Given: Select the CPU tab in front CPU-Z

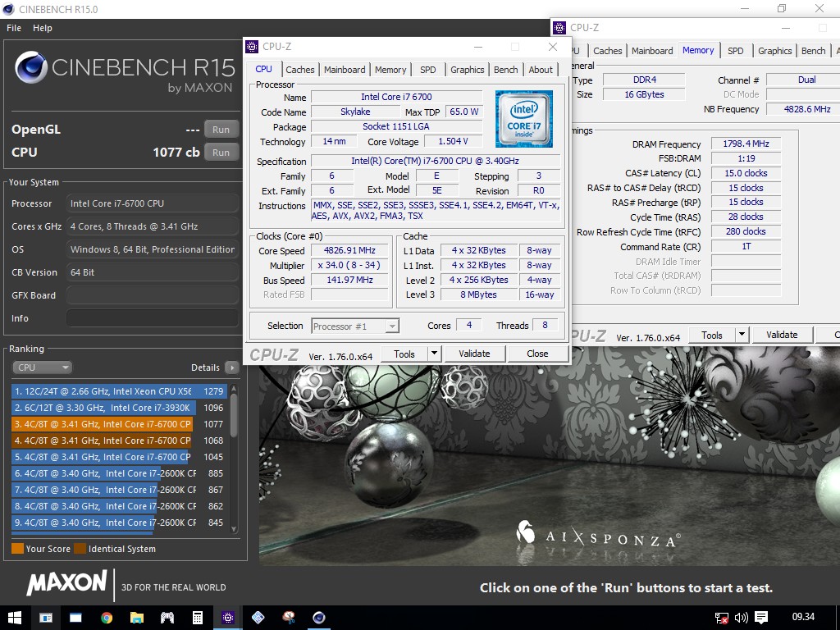Looking at the screenshot, I should pos(263,69).
